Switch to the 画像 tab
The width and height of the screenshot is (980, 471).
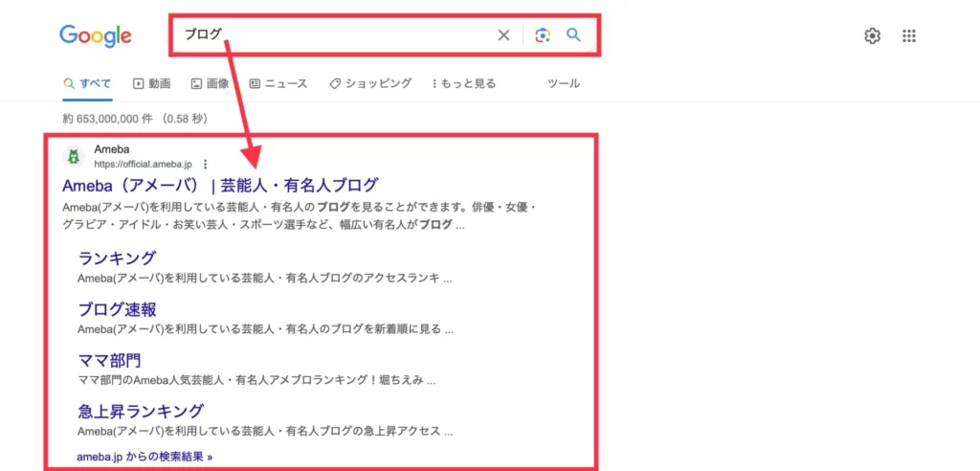click(x=211, y=83)
